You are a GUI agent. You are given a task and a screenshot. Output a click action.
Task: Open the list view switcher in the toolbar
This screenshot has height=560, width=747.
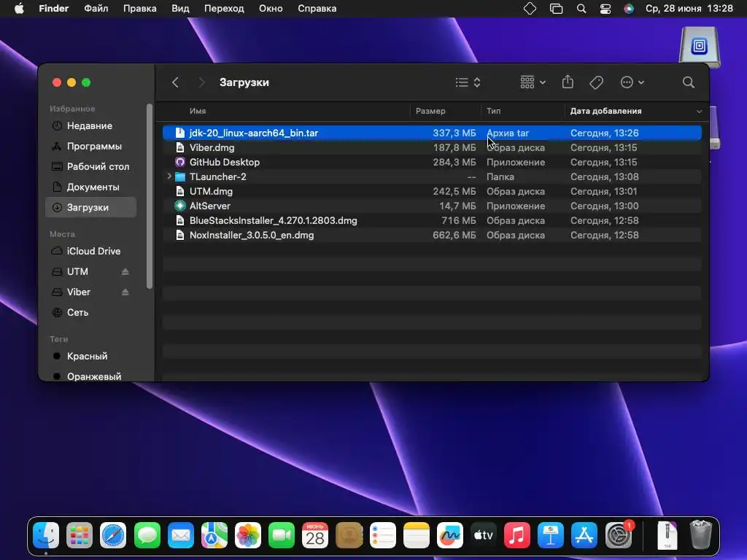point(468,82)
